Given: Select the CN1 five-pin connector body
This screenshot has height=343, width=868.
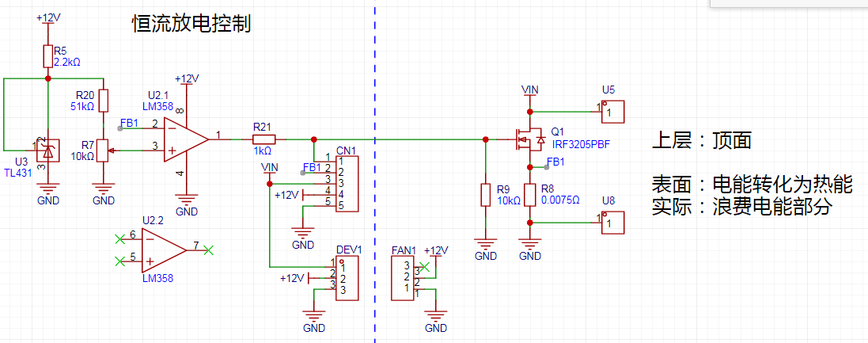Looking at the screenshot, I should click(x=347, y=184).
